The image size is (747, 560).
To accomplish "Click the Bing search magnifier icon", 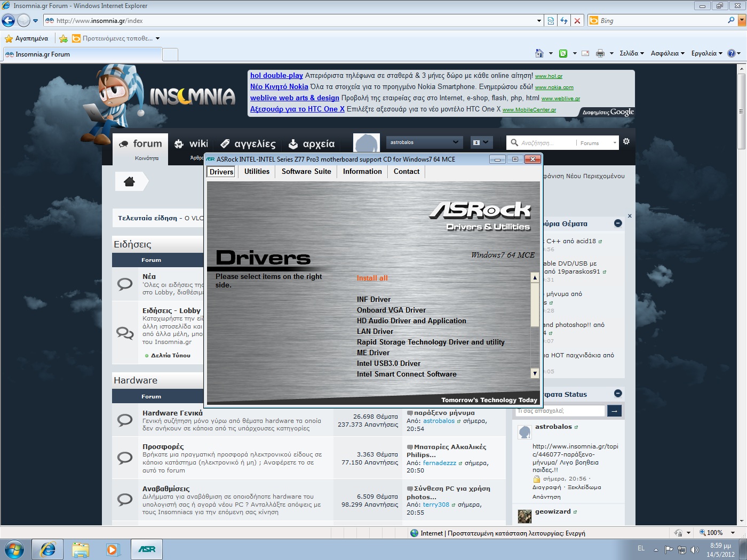I will pos(731,20).
